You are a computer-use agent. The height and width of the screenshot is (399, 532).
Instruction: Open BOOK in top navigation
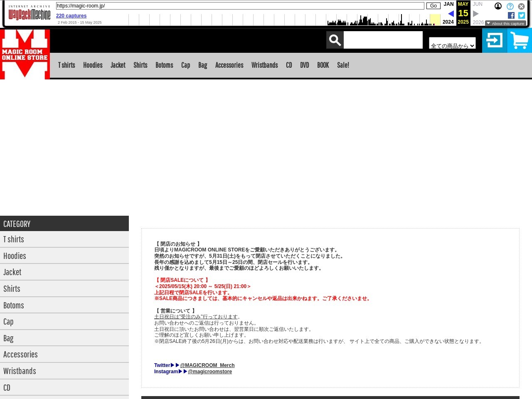(323, 65)
